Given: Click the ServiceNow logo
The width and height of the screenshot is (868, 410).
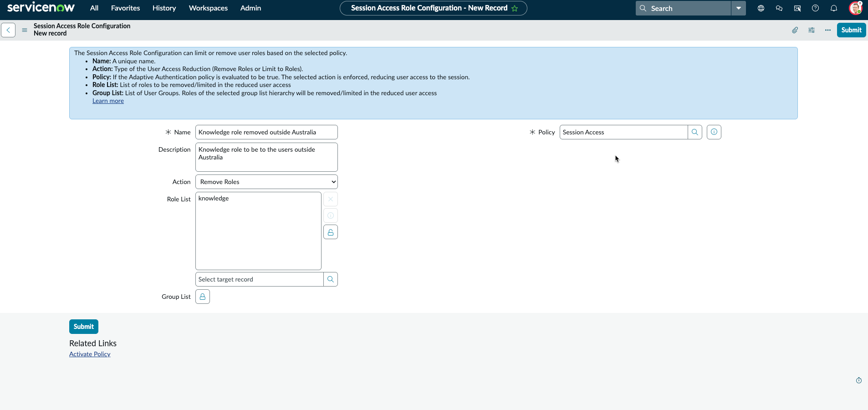Looking at the screenshot, I should [x=41, y=8].
